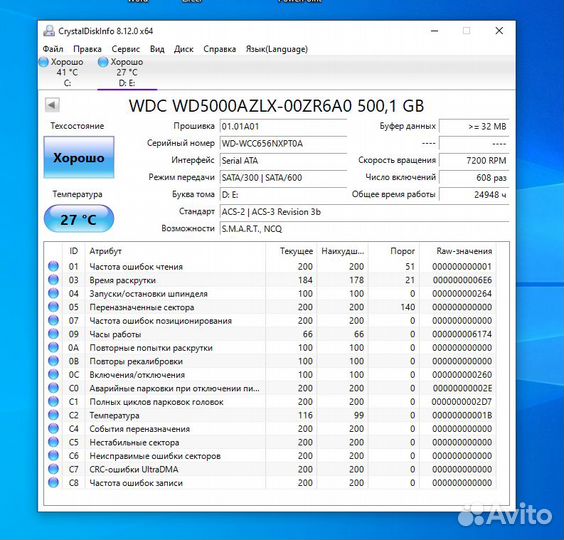Click the Raw-значения column header
The height and width of the screenshot is (540, 564).
[458, 251]
